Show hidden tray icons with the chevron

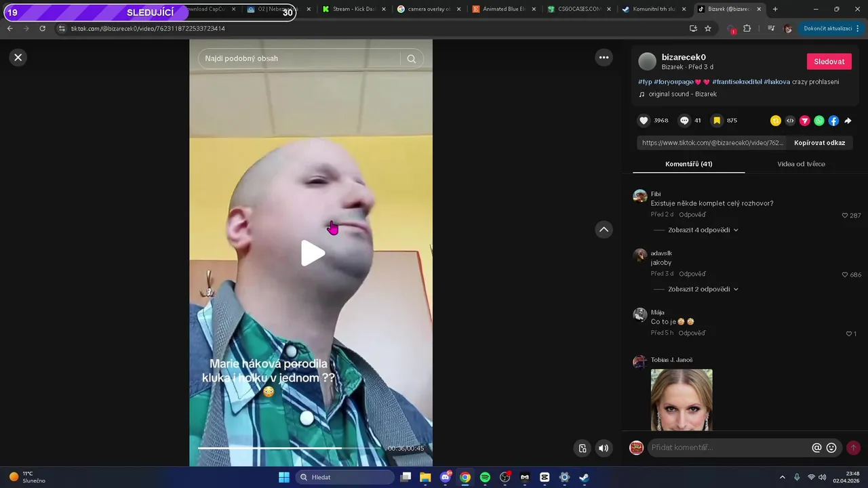782,477
